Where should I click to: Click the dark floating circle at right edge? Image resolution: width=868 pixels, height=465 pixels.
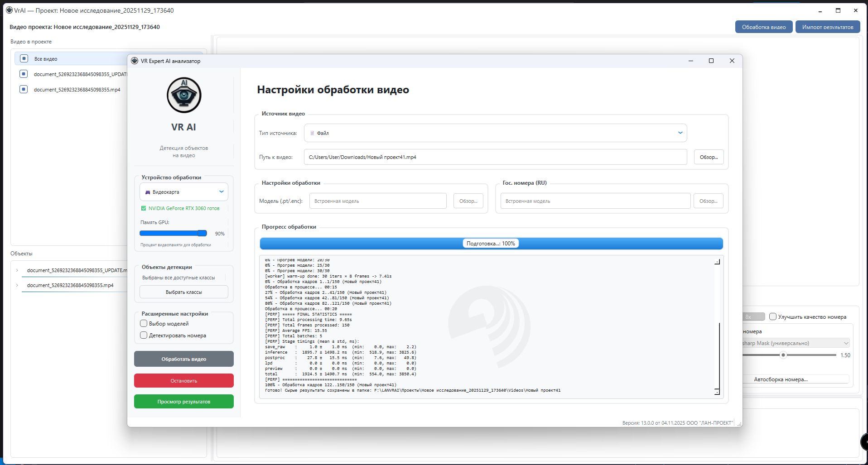(x=864, y=442)
